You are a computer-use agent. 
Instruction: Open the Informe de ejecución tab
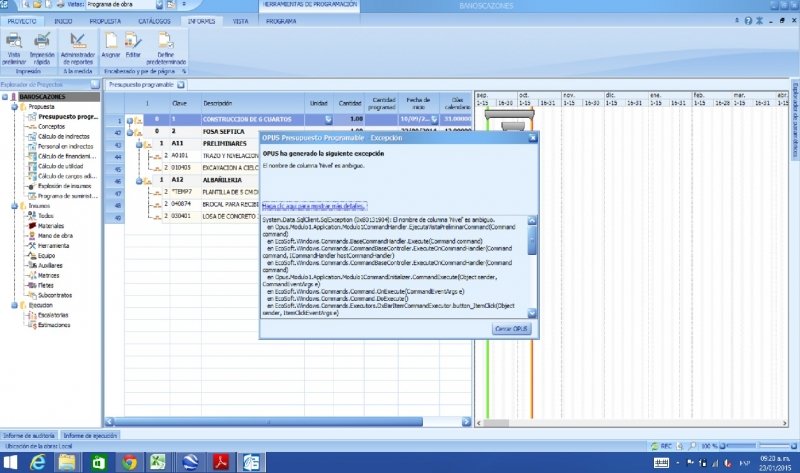[x=92, y=436]
